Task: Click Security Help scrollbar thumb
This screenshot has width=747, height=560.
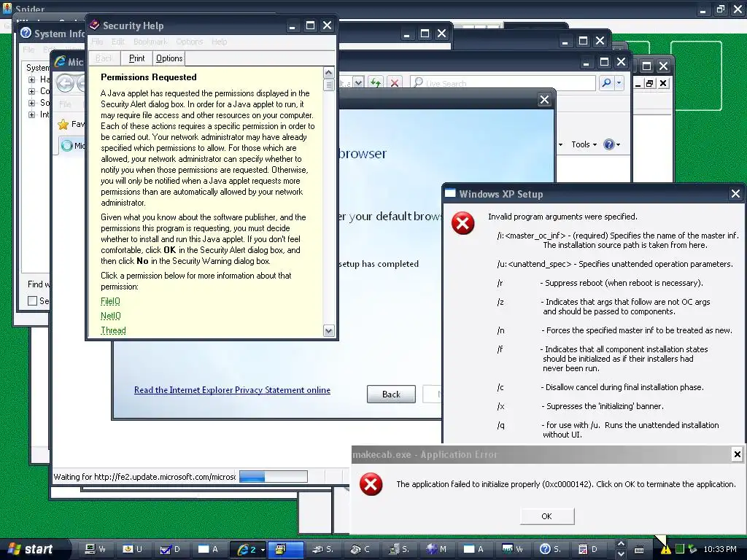Action: [329, 85]
